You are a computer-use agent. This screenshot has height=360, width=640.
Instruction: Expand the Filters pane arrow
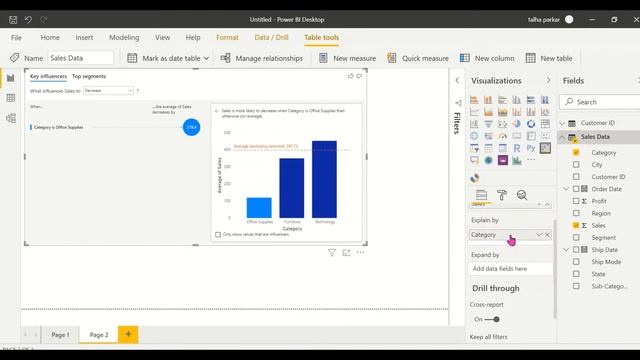tap(457, 80)
